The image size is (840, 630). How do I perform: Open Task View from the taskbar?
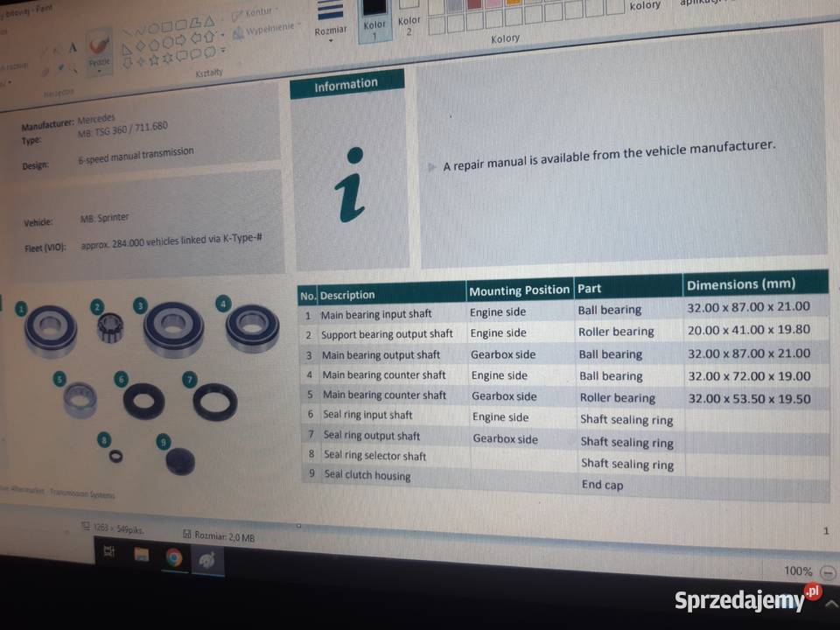click(109, 550)
